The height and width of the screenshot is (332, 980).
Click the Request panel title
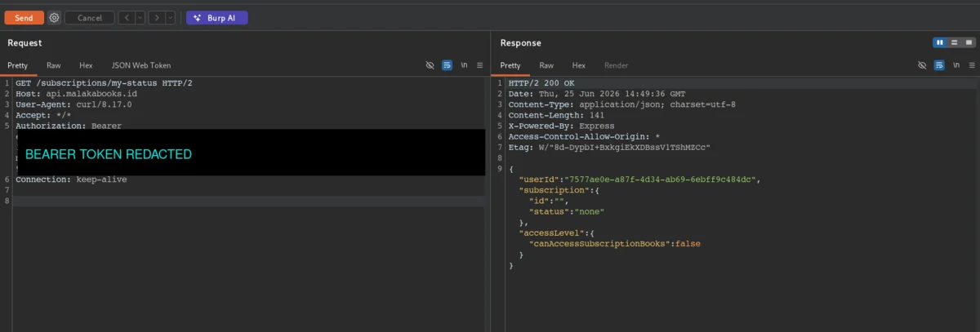tap(24, 42)
